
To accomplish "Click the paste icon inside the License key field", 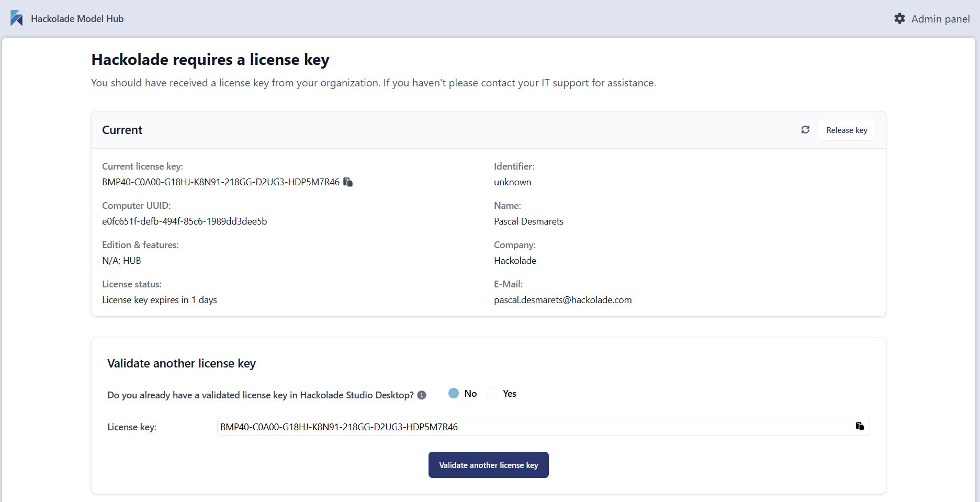I will [x=859, y=426].
